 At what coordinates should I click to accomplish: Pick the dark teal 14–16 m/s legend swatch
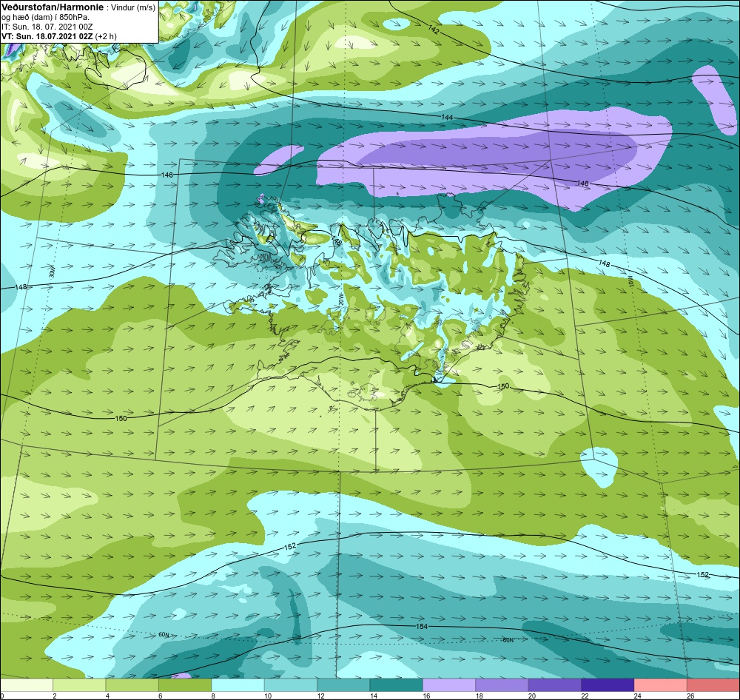click(397, 684)
